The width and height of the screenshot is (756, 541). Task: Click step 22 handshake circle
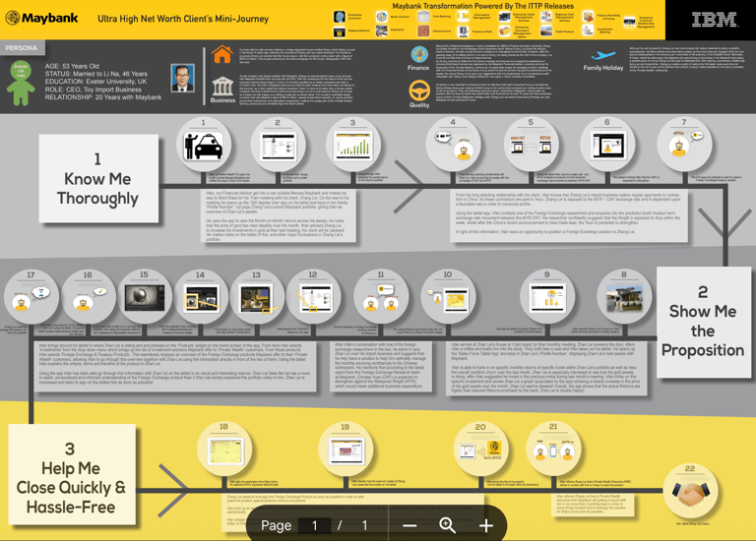click(x=690, y=490)
